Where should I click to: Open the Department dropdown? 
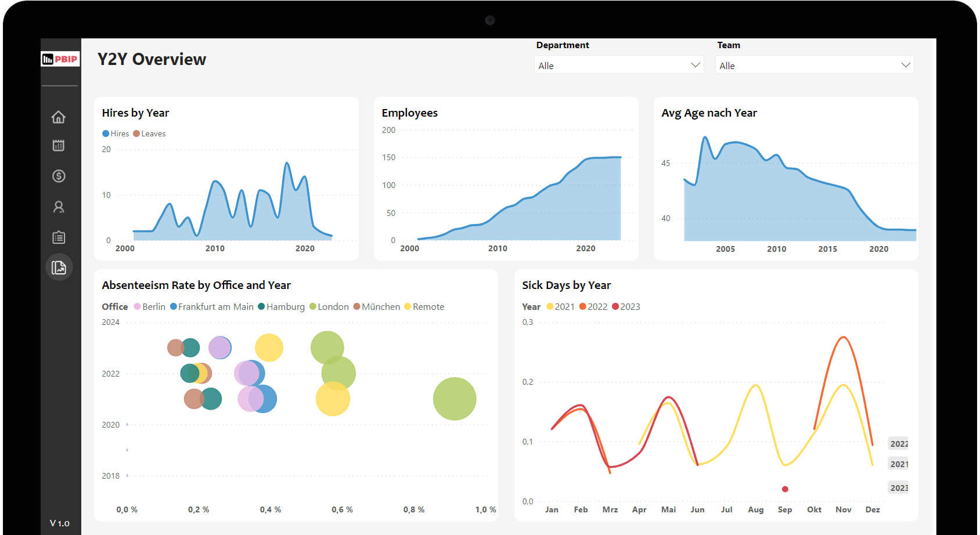[x=619, y=65]
